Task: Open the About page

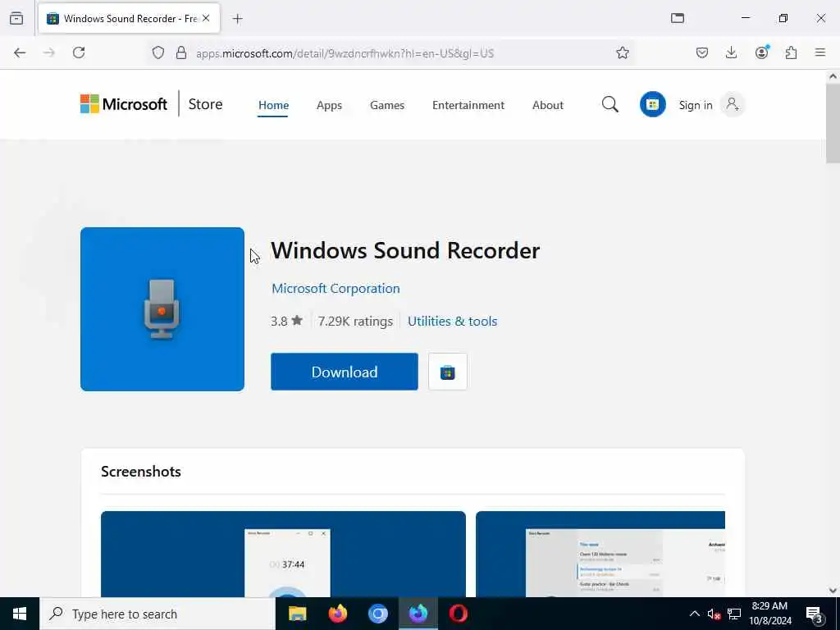Action: coord(547,105)
